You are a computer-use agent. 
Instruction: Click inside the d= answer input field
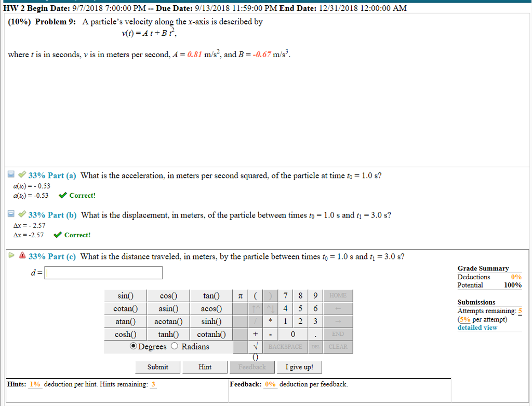(x=103, y=272)
